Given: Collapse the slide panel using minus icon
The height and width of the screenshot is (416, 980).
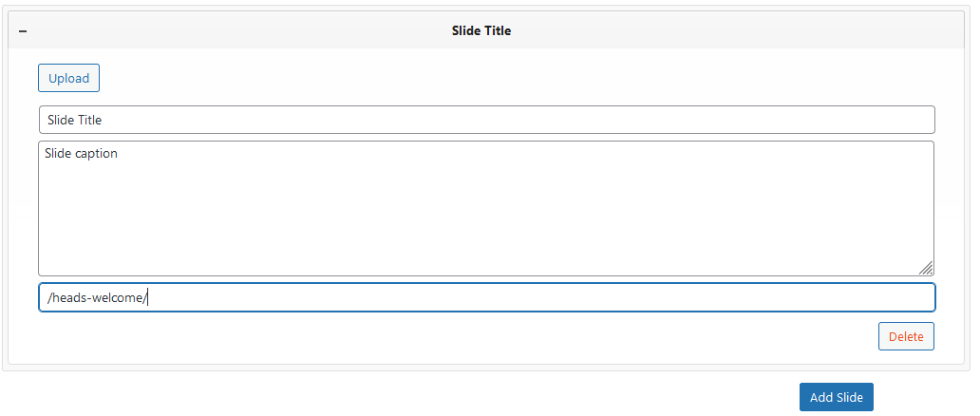Looking at the screenshot, I should (x=23, y=31).
